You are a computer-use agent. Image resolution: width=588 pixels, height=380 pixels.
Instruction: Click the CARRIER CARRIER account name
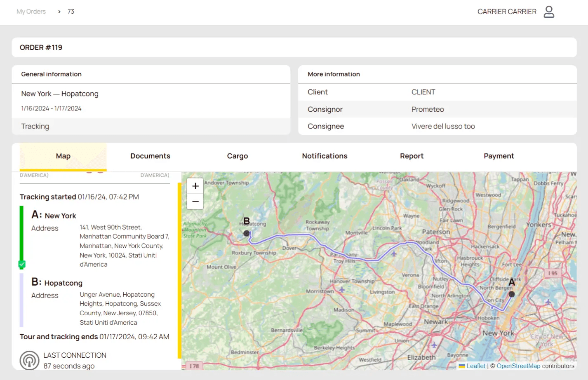click(506, 12)
